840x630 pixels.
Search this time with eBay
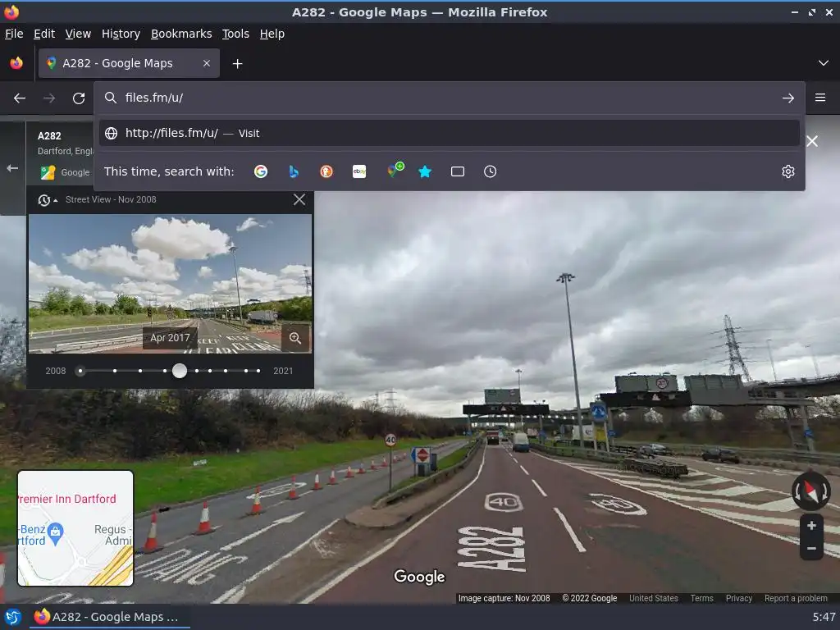tap(359, 171)
